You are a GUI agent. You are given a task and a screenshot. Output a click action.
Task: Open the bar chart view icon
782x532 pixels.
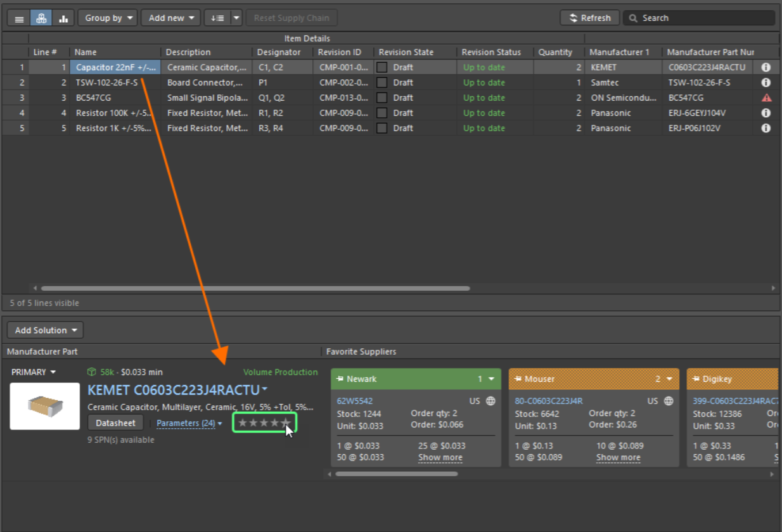coord(63,18)
